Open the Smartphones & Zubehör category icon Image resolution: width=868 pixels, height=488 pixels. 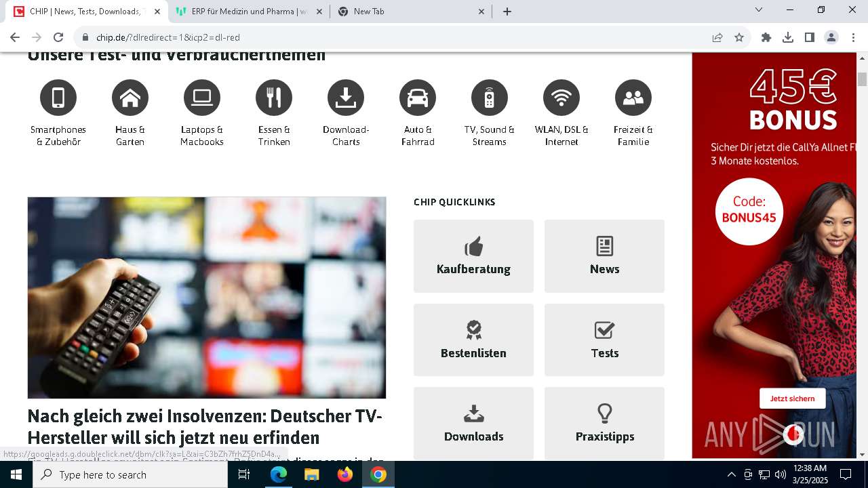pyautogui.click(x=58, y=98)
